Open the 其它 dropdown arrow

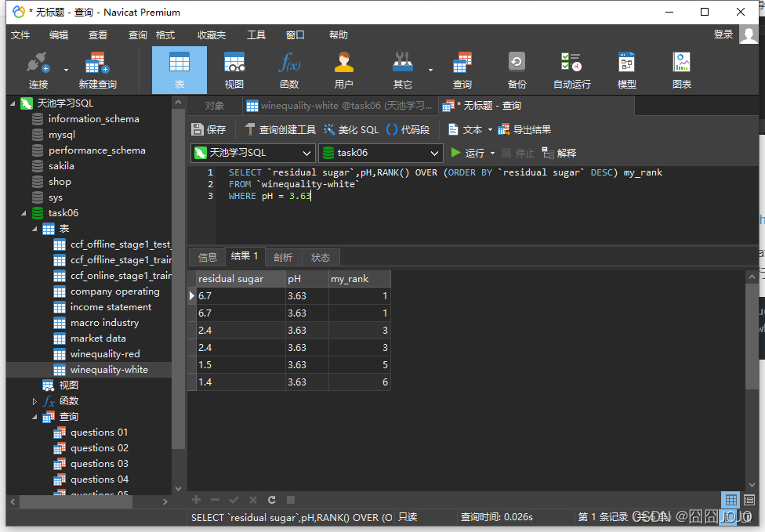pos(430,71)
